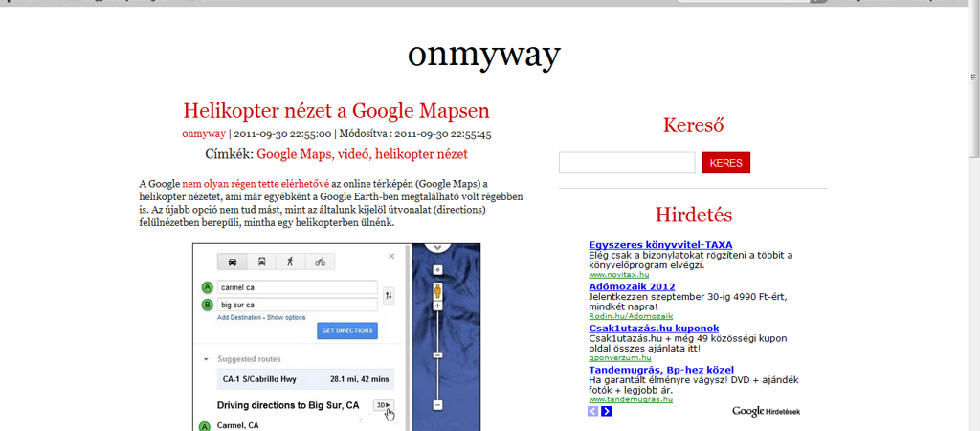
Task: Click the Google Hirdetések label
Action: click(767, 411)
